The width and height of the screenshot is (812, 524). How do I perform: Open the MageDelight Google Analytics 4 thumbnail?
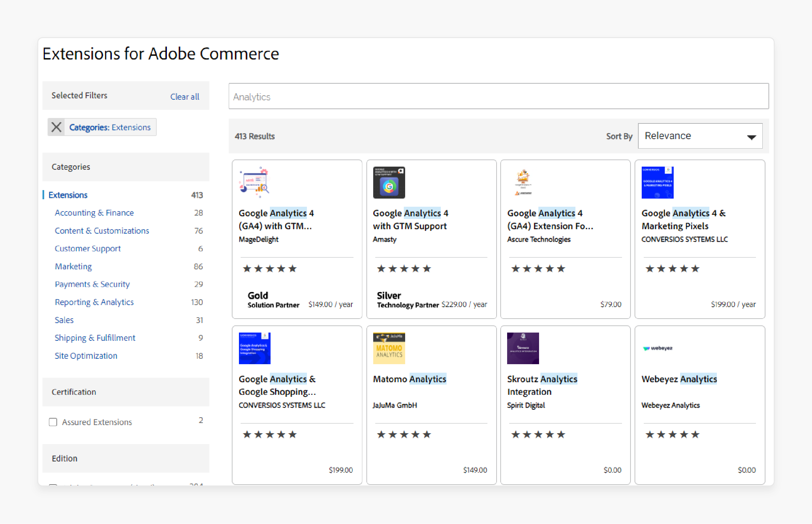[x=255, y=182]
